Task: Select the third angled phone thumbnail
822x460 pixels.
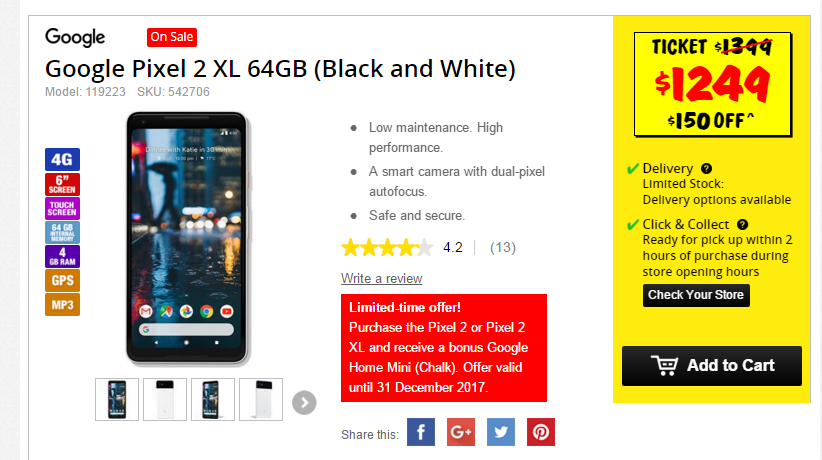Action: point(213,399)
